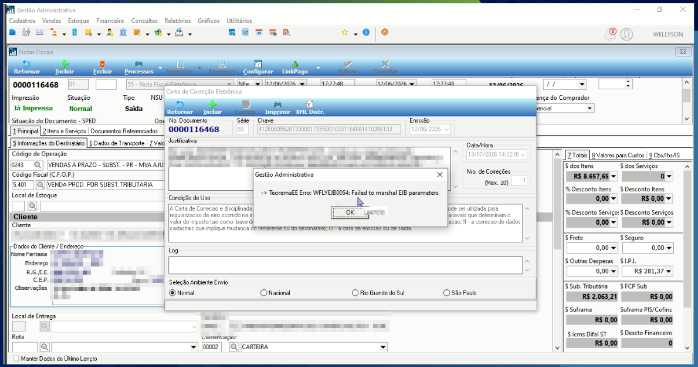Click the Imprimir printer icon

(x=277, y=108)
